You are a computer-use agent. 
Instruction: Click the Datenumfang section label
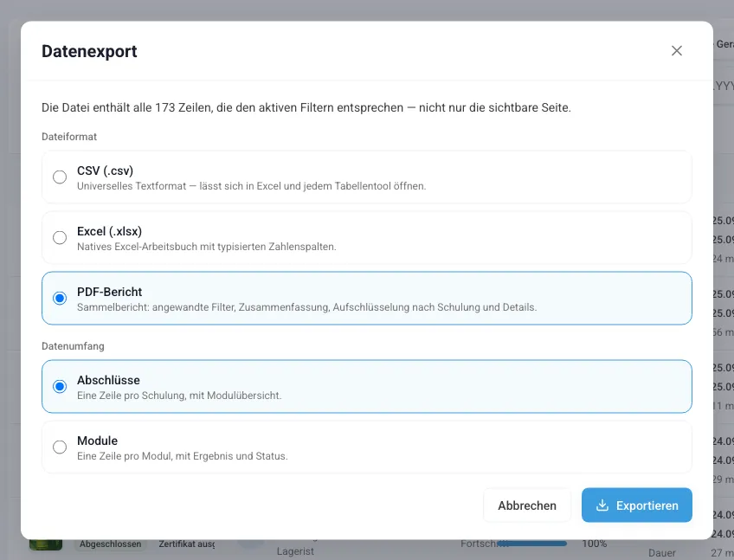pyautogui.click(x=73, y=346)
